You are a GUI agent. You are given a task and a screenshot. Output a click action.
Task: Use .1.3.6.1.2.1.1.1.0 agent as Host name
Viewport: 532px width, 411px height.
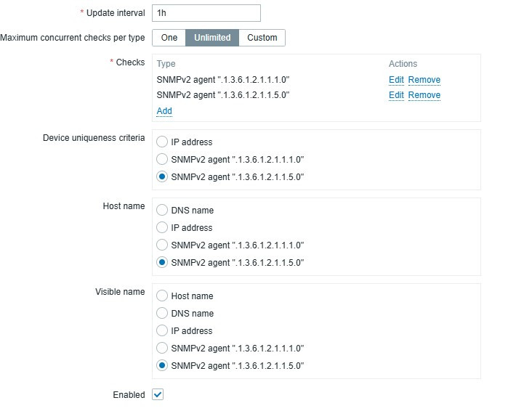pos(162,245)
